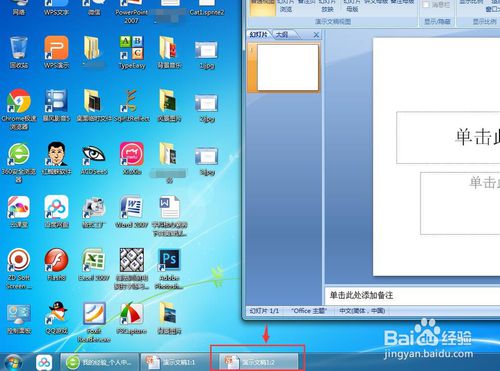Open the Word 2007 desktop shortcut

(x=132, y=212)
